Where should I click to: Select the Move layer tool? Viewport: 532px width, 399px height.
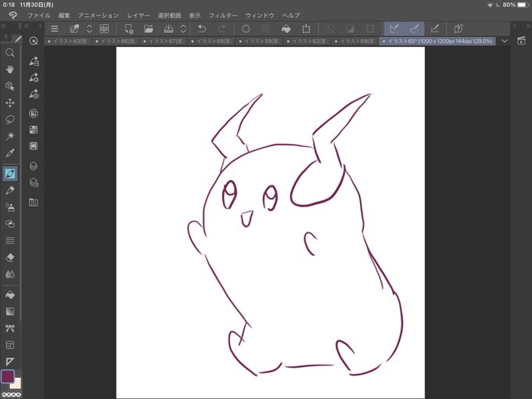click(x=10, y=102)
